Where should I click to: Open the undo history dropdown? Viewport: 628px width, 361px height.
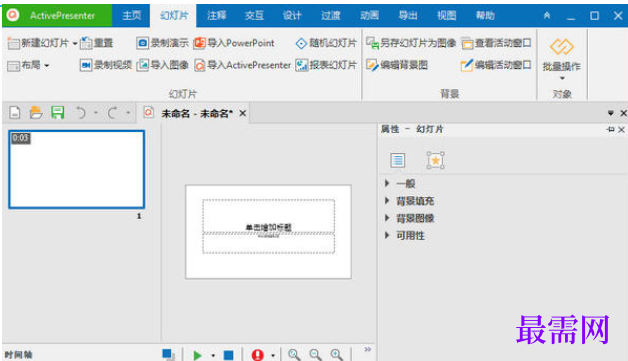coord(96,113)
